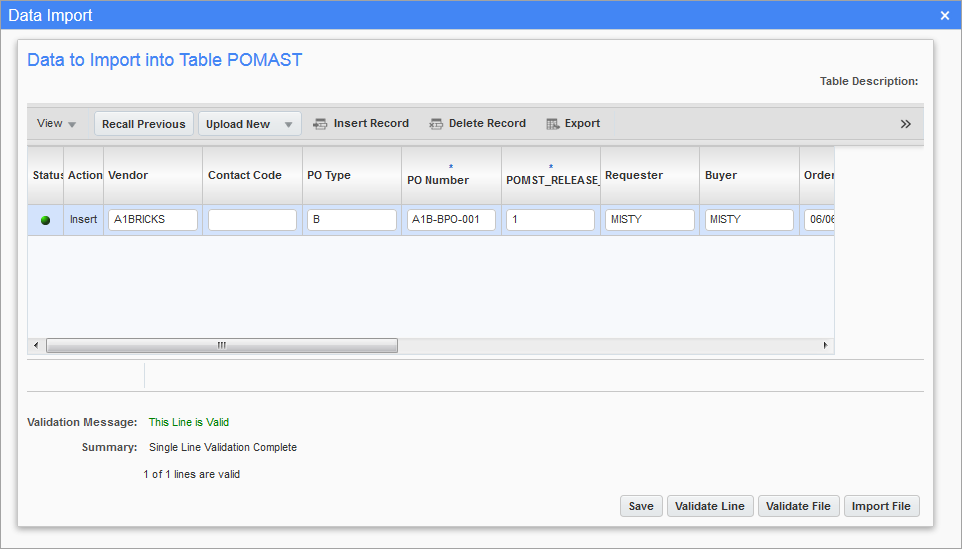This screenshot has width=962, height=549.
Task: Click the Insert Record icon
Action: tap(321, 124)
